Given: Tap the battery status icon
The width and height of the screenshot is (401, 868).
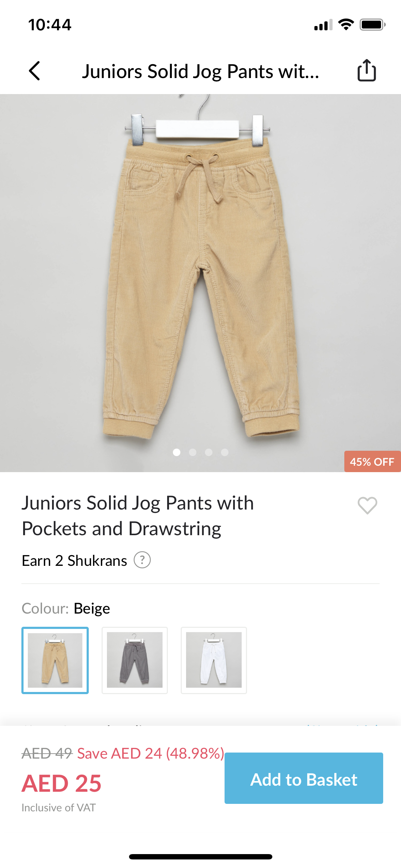Looking at the screenshot, I should pos(372,25).
